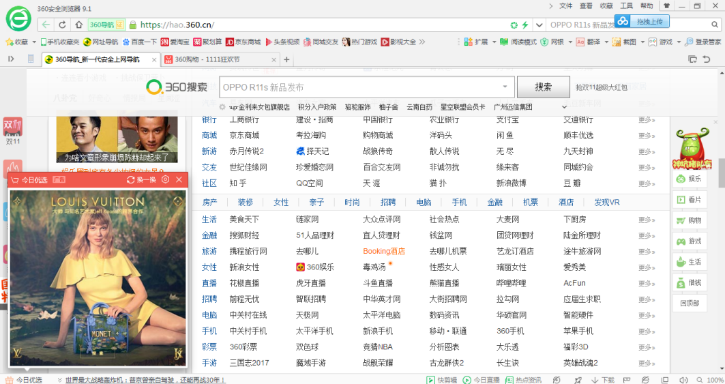Open the 工具 menu
The width and height of the screenshot is (725, 384).
pyautogui.click(x=626, y=6)
